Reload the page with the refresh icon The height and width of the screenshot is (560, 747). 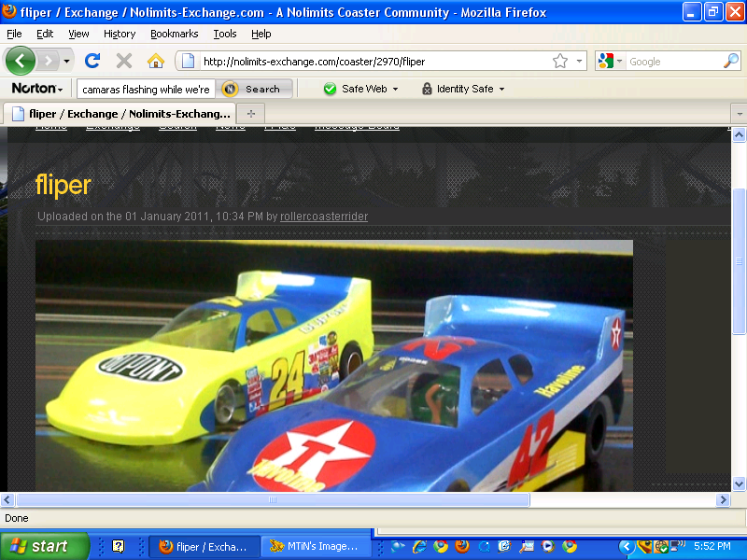pos(92,61)
